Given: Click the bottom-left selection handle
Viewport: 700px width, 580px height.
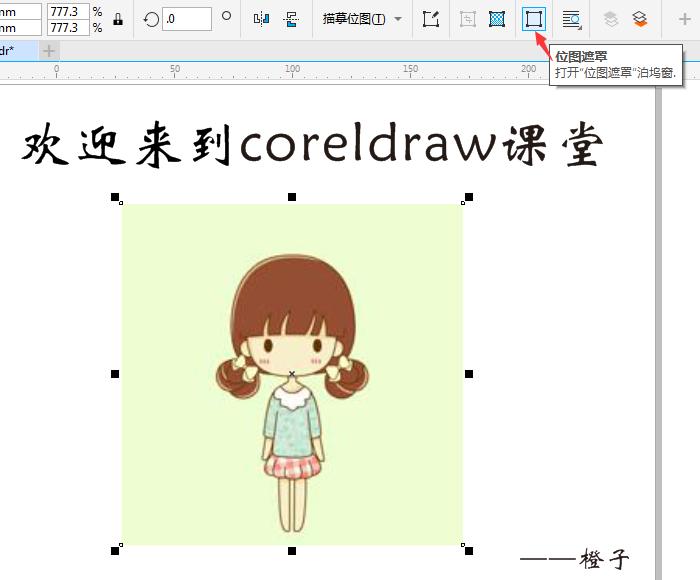Looking at the screenshot, I should (115, 551).
